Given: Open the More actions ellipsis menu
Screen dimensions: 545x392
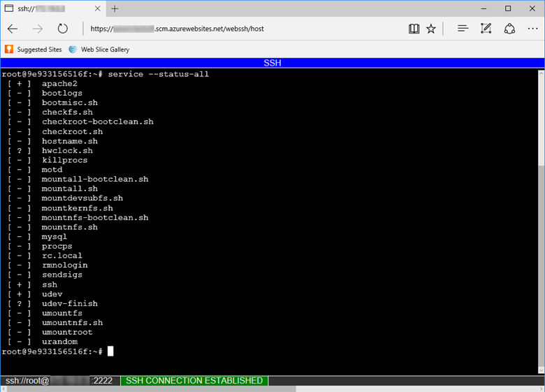Looking at the screenshot, I should coord(532,29).
